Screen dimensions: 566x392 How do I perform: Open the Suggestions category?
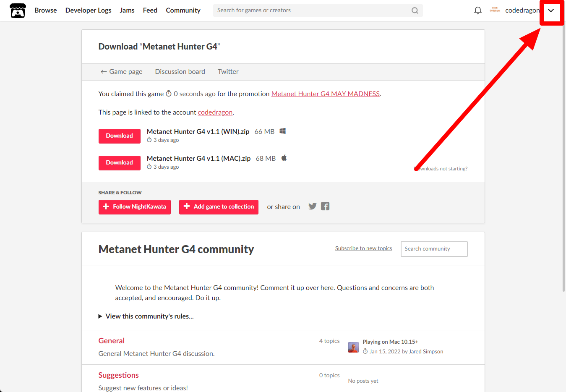(x=119, y=375)
